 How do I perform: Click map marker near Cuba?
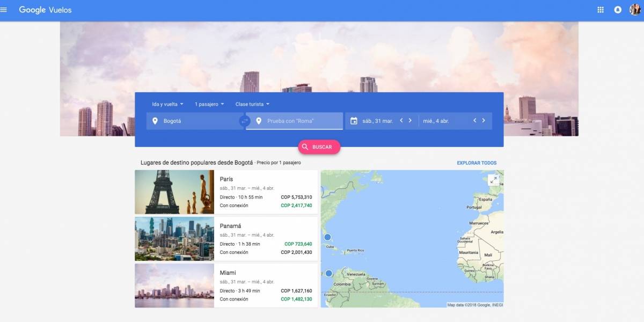(x=327, y=237)
